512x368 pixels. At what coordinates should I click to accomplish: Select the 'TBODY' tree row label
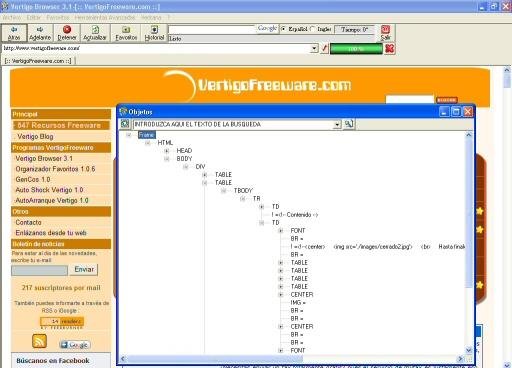[x=243, y=191]
